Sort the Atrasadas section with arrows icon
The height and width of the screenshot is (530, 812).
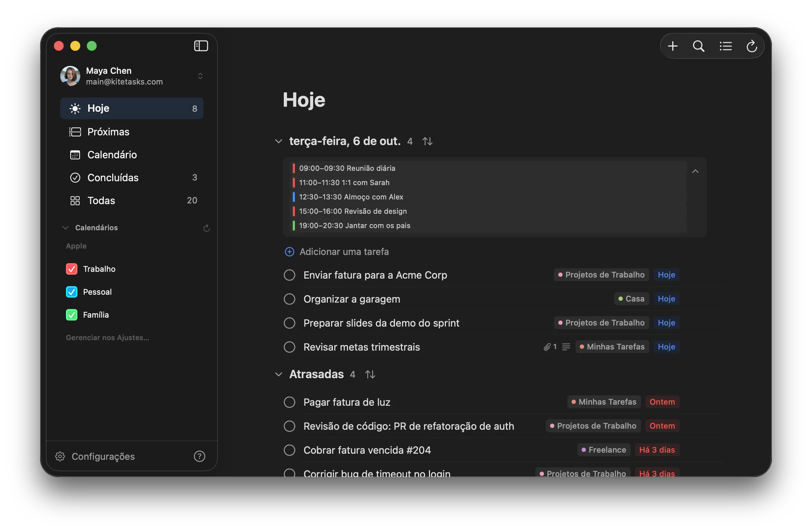click(x=370, y=375)
